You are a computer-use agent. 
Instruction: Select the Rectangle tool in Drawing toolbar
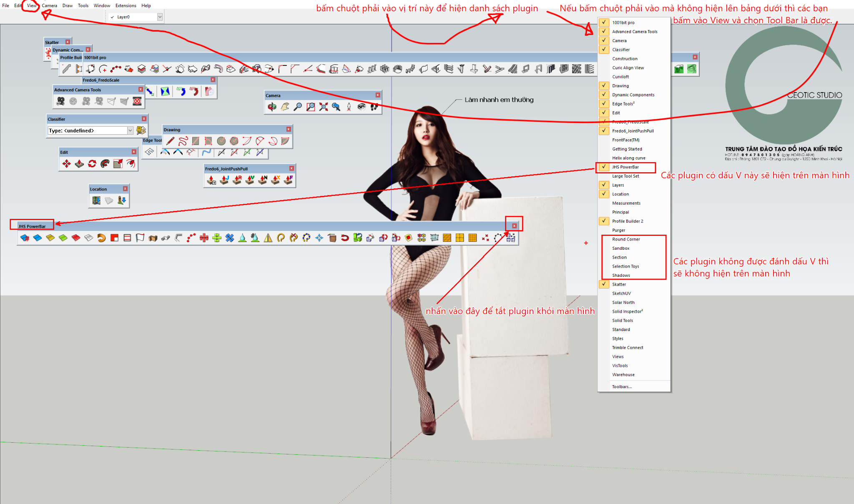(196, 141)
